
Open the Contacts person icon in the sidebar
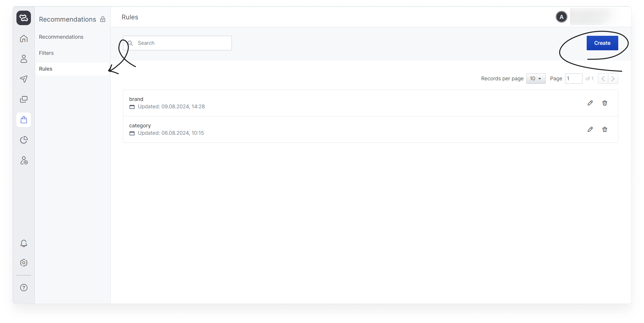24,59
